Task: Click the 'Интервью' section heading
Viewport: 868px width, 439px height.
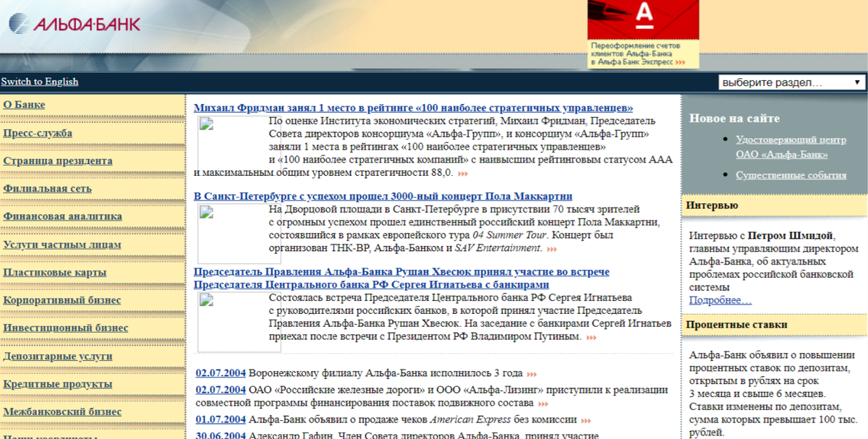Action: (x=712, y=205)
